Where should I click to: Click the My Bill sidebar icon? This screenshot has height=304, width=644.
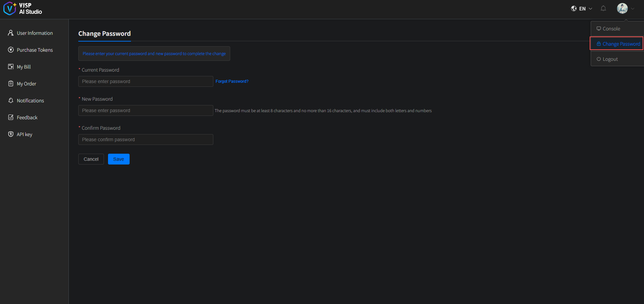pyautogui.click(x=11, y=67)
